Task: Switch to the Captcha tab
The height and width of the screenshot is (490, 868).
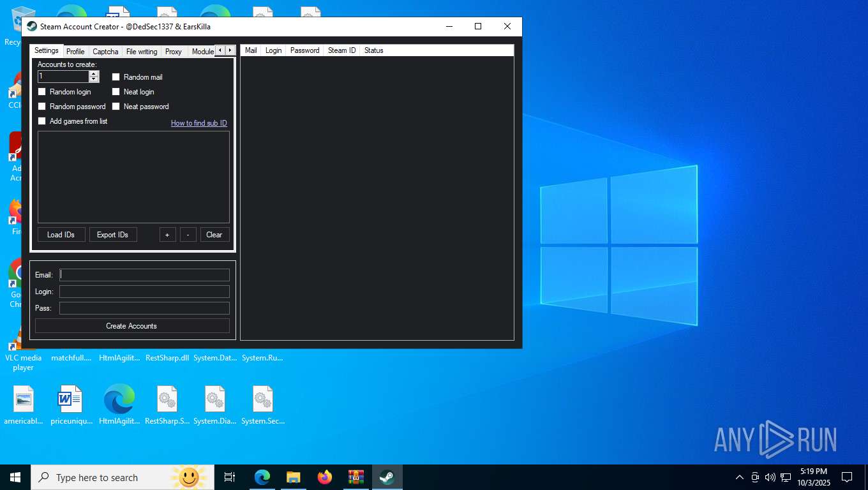Action: click(105, 52)
